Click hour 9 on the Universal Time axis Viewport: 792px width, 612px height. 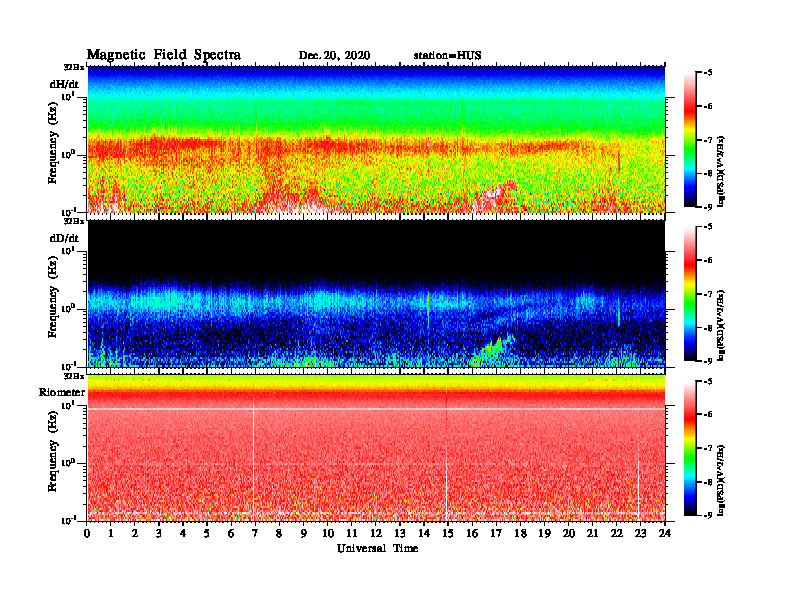(x=303, y=533)
